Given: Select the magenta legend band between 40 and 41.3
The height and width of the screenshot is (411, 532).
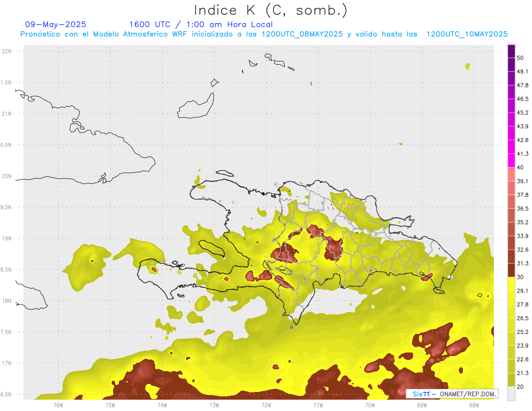Looking at the screenshot, I should [511, 160].
